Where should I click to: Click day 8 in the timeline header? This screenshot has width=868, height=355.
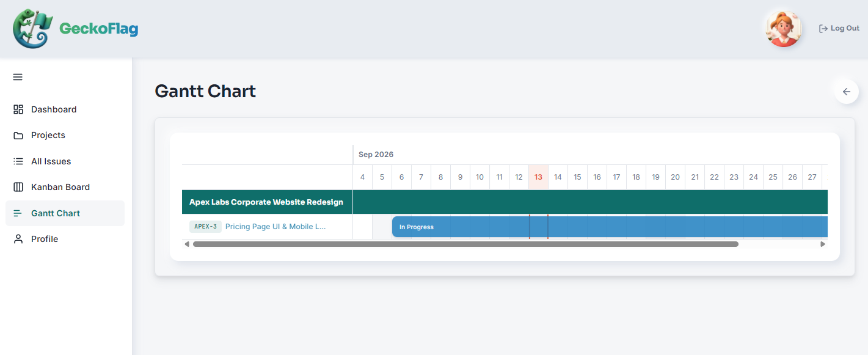coord(440,177)
